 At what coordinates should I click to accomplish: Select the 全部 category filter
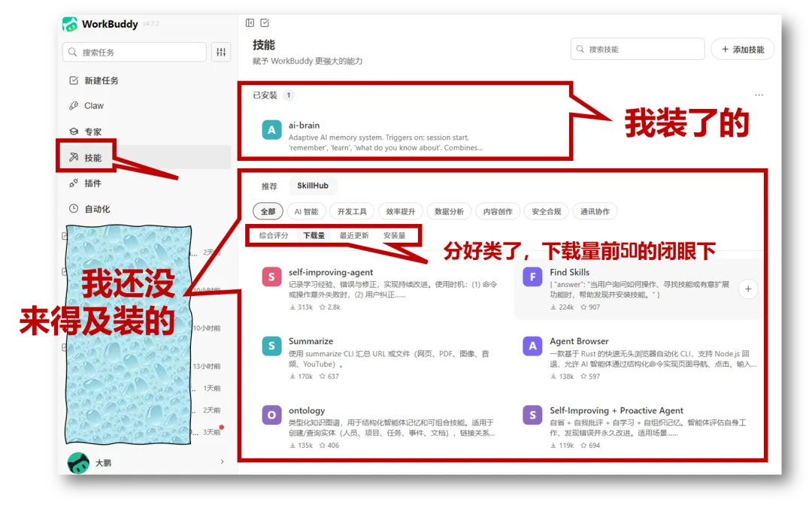tap(268, 211)
